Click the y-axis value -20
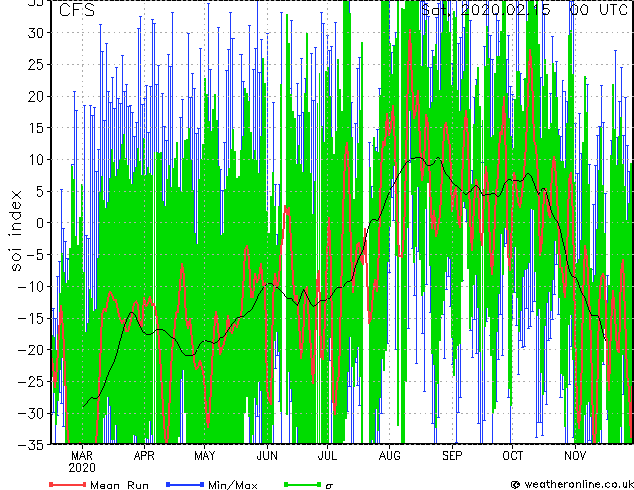This screenshot has width=634, height=490. [31, 350]
